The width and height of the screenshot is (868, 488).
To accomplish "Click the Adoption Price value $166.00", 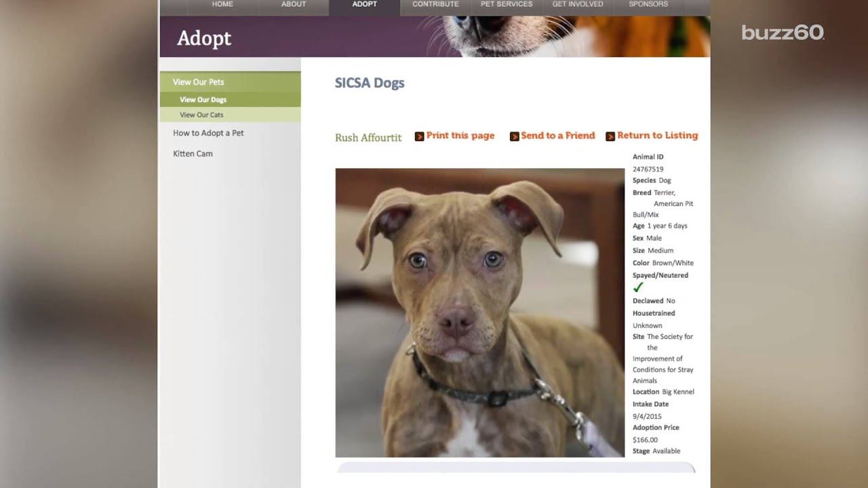I will click(646, 440).
